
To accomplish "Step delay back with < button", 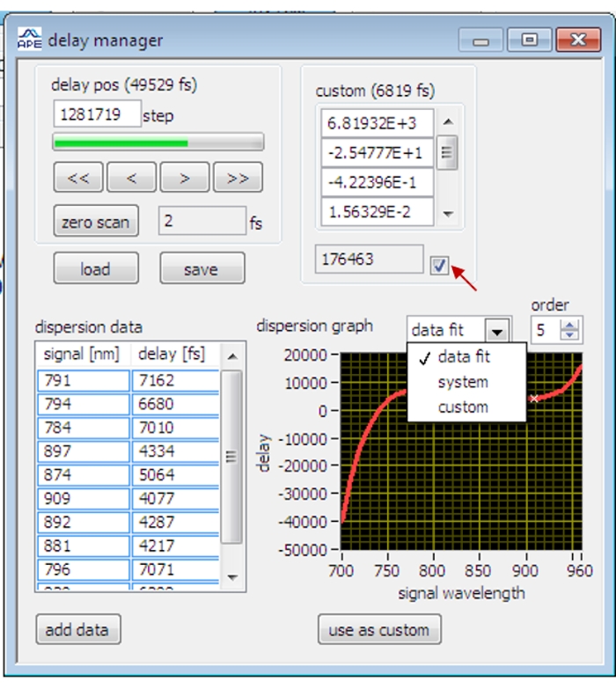I will tap(131, 178).
